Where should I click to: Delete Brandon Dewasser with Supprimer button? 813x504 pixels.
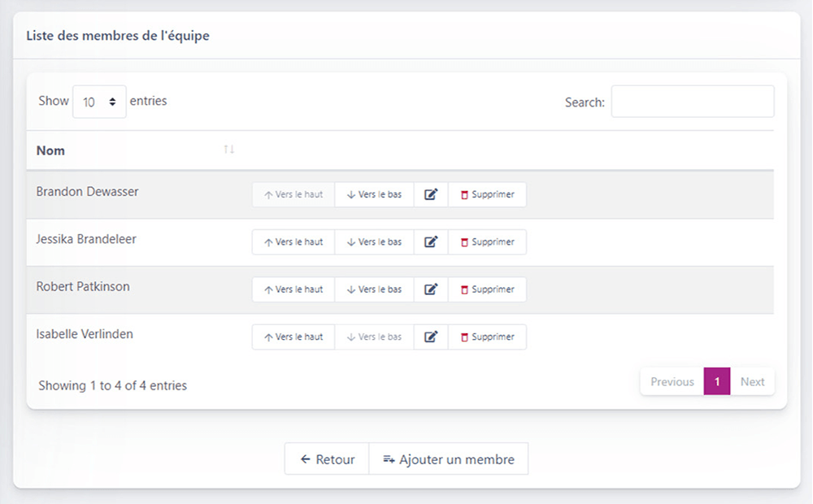point(487,194)
